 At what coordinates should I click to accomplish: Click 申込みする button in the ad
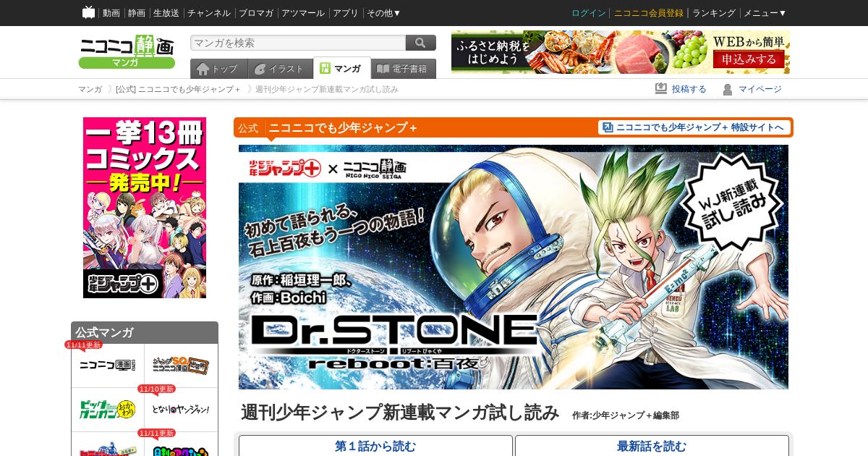(x=749, y=59)
